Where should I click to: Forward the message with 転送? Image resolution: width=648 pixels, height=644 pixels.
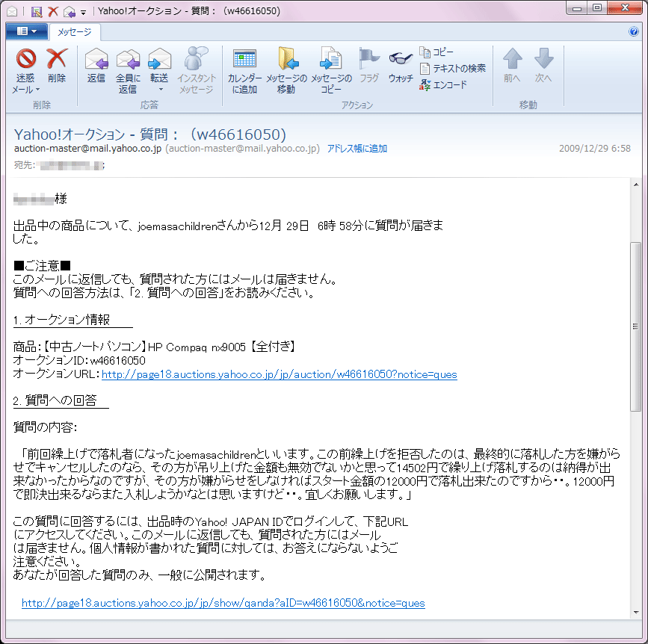tap(159, 65)
